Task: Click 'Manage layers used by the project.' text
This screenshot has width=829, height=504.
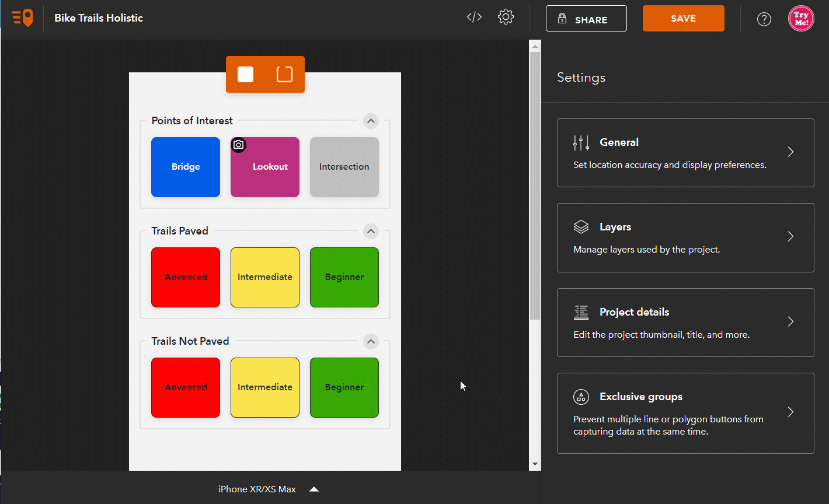Action: point(647,250)
